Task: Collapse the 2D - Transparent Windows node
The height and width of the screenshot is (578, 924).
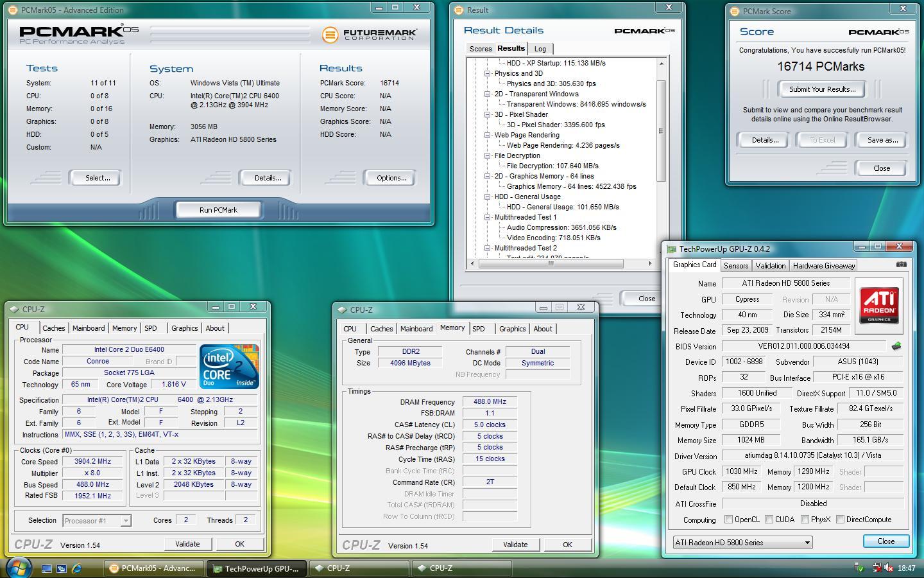Action: point(488,94)
